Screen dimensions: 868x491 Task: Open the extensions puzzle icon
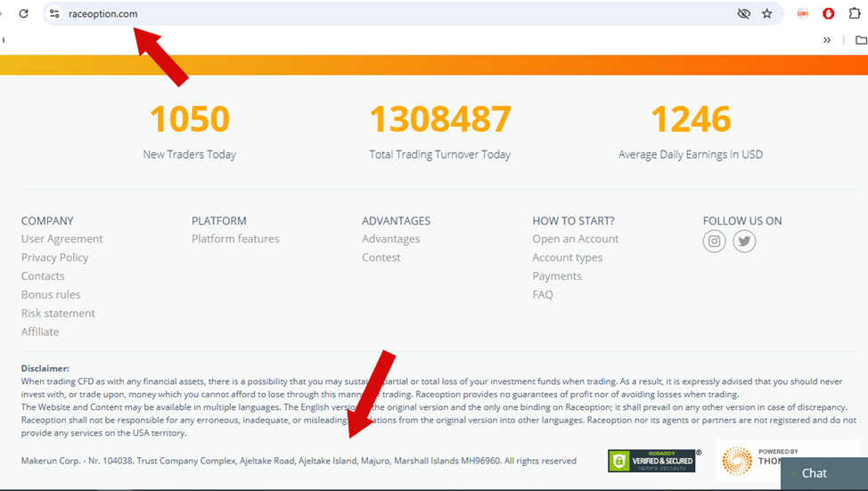[855, 13]
